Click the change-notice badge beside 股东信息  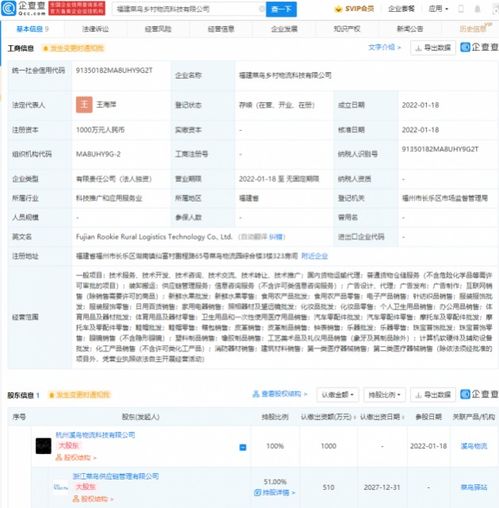click(x=79, y=395)
